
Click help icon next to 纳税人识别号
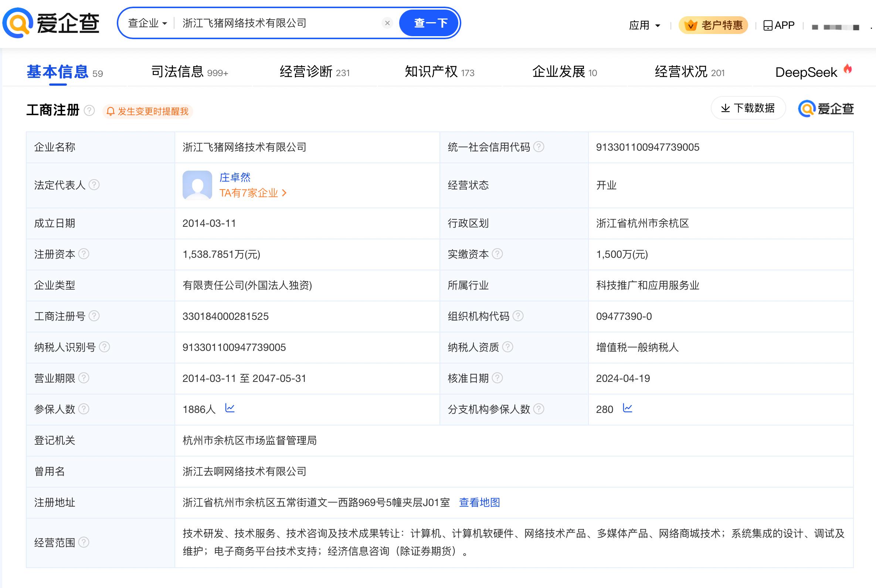pyautogui.click(x=104, y=347)
